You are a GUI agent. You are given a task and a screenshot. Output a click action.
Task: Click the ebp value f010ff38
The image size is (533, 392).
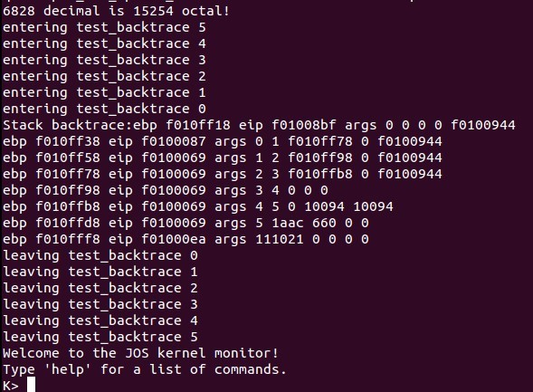coord(68,141)
